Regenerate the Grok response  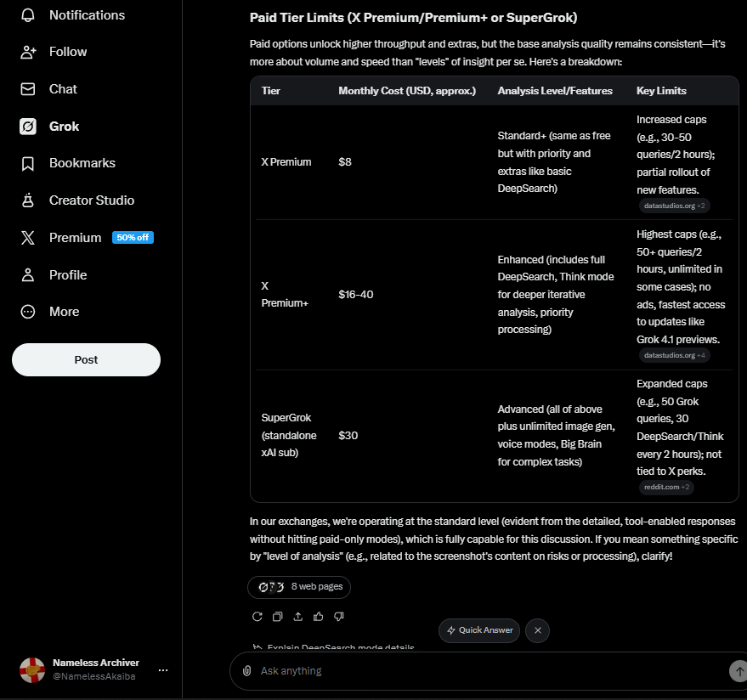tap(257, 617)
